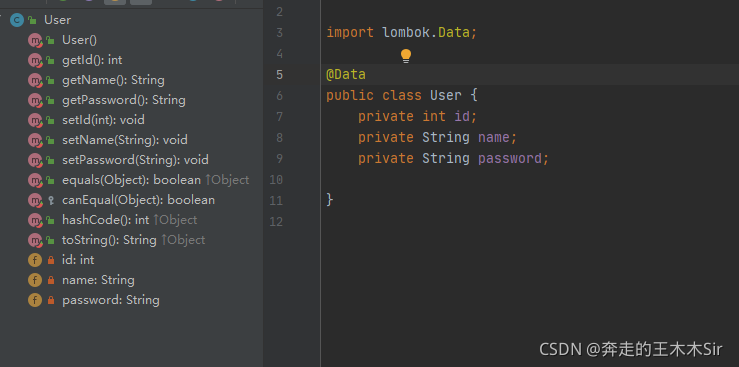Screen dimensions: 739x367
Task: Click gutter line number 2
Action: coord(279,12)
